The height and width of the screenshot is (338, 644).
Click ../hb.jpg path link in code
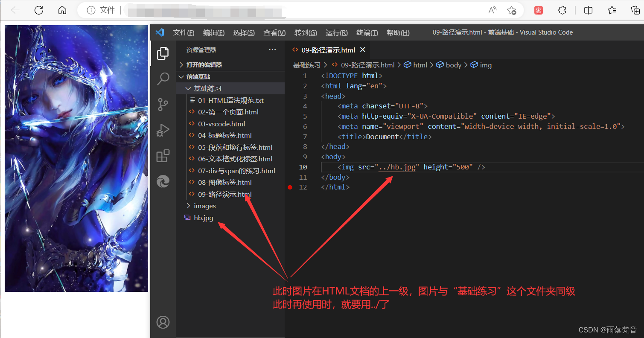[x=397, y=167]
